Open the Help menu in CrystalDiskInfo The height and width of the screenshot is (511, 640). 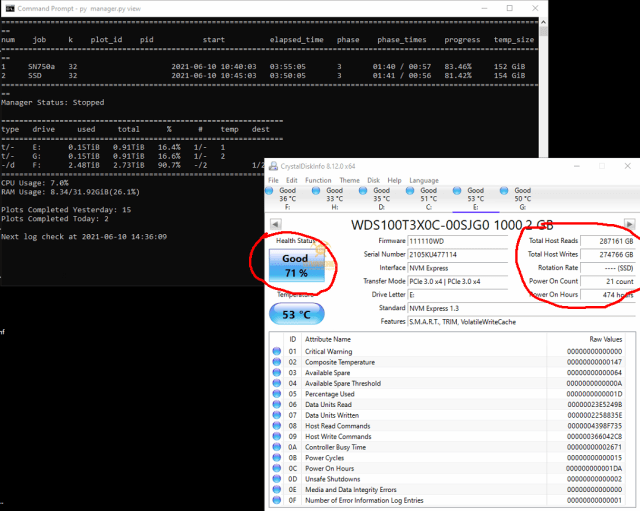click(x=394, y=180)
